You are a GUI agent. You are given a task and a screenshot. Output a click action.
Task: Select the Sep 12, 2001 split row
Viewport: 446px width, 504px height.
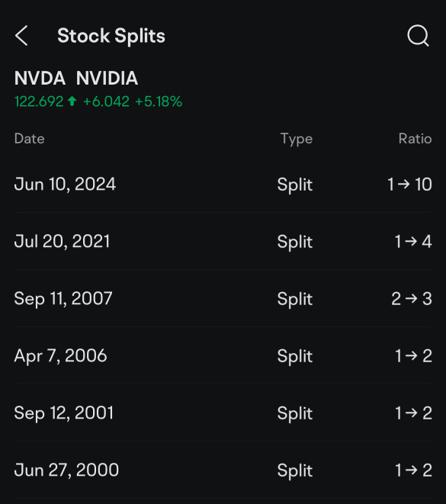[x=223, y=413]
